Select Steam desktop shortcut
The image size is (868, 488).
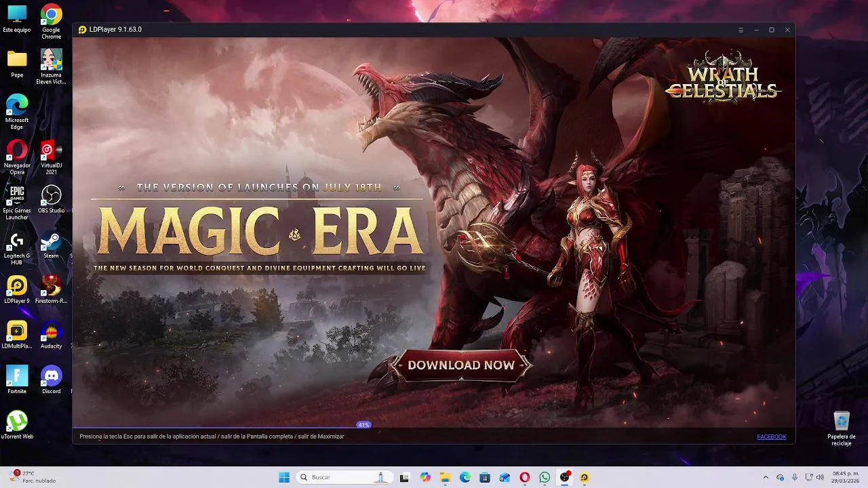pos(52,245)
